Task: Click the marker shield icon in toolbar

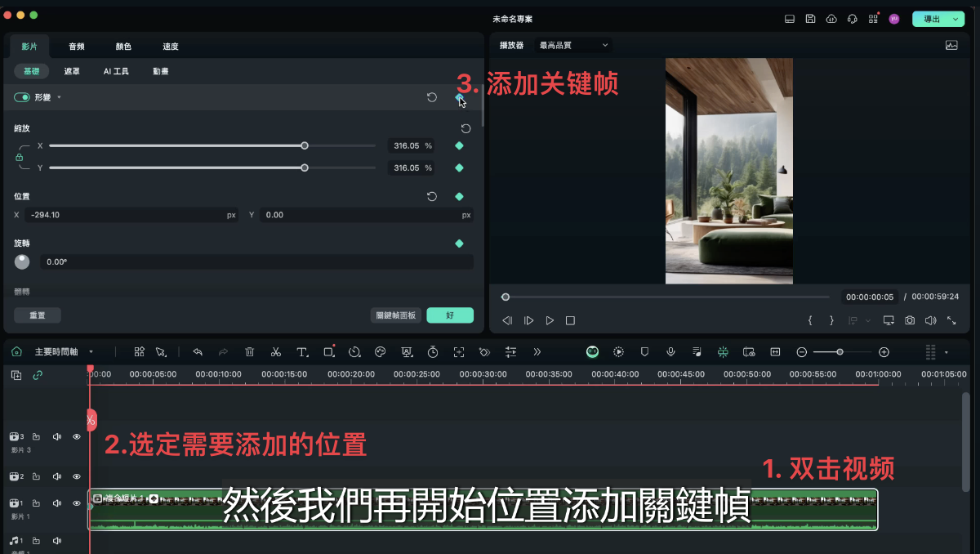Action: [x=644, y=352]
